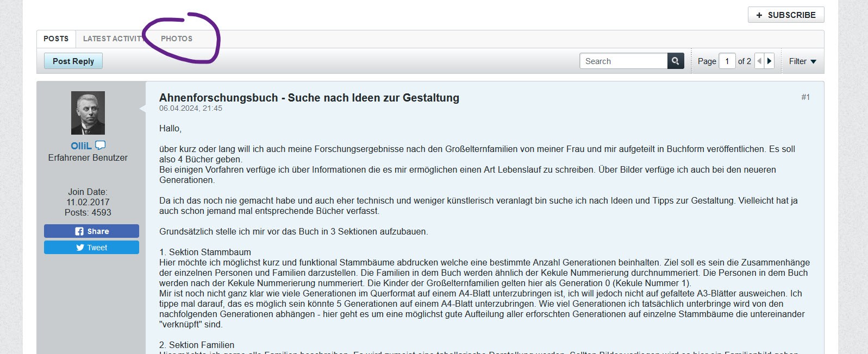
Task: Open the Latest Activity tab
Action: tap(113, 39)
